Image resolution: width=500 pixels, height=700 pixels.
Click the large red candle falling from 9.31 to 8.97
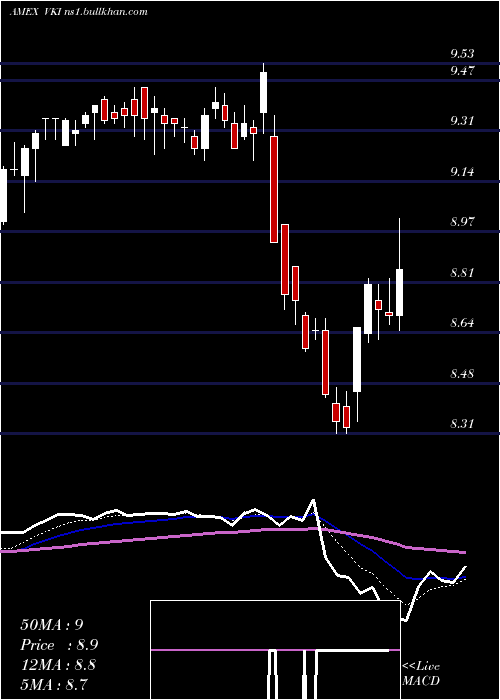(274, 190)
